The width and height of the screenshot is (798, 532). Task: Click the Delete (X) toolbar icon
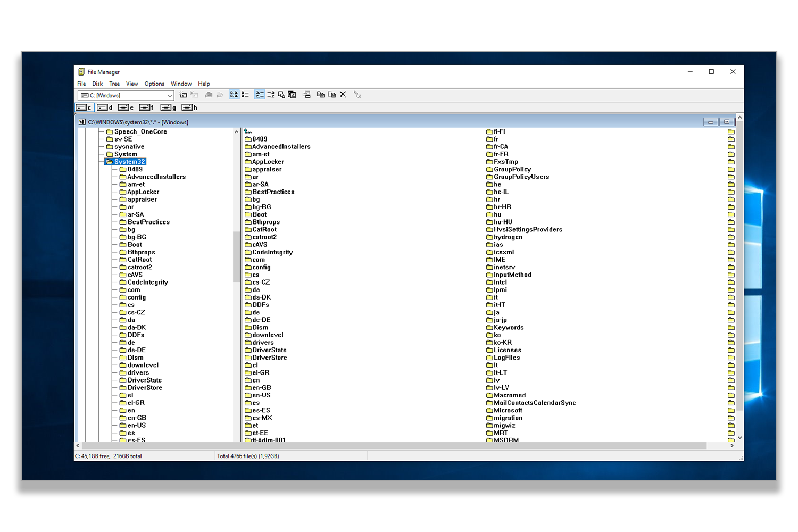coord(343,94)
